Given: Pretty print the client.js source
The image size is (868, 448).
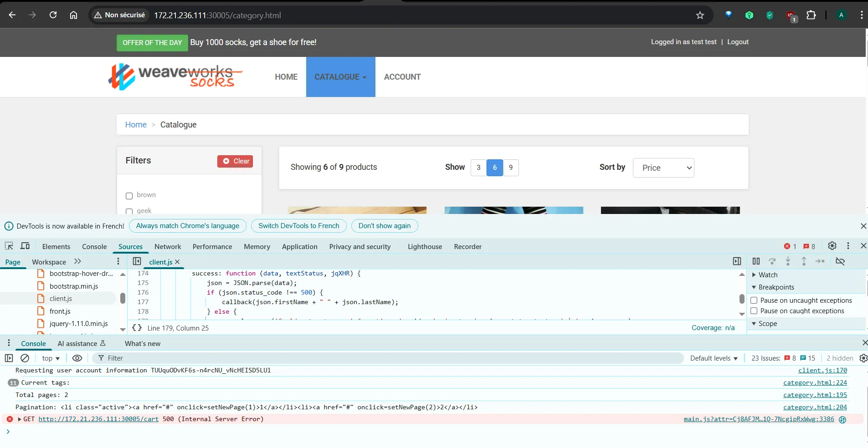Looking at the screenshot, I should coord(137,328).
